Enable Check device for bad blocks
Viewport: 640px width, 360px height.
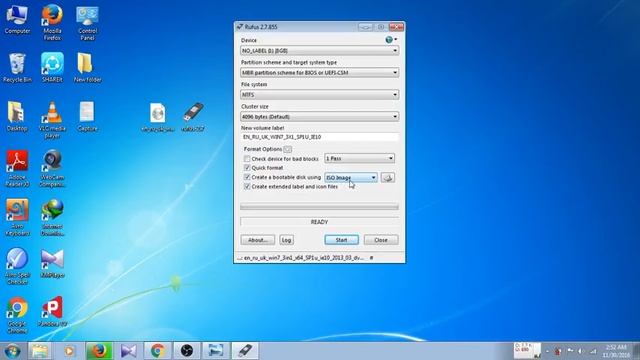coord(247,158)
